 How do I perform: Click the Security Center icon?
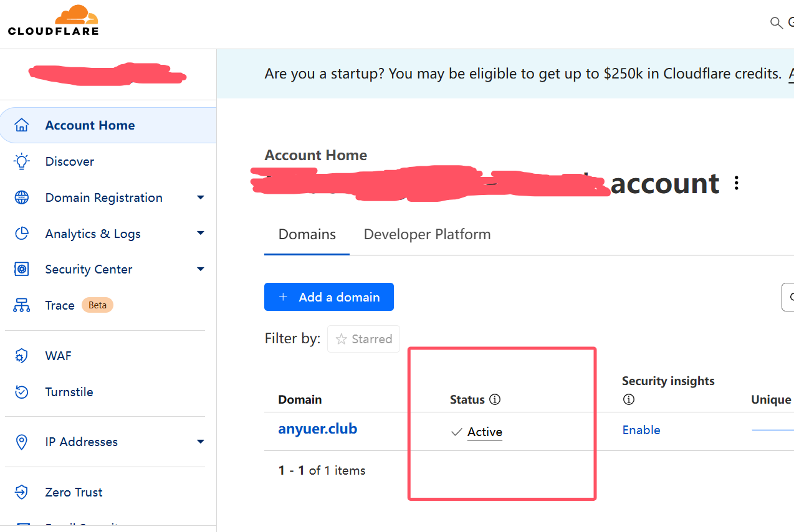coord(21,269)
